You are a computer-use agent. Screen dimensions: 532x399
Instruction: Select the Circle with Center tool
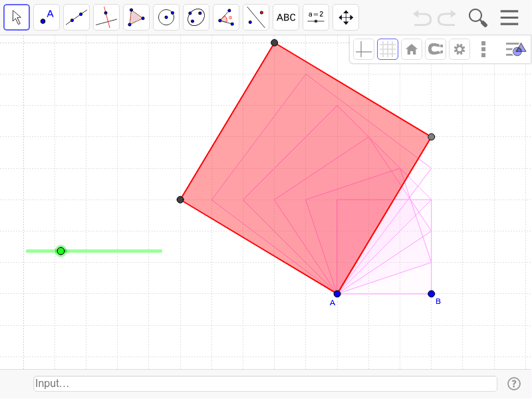(x=166, y=17)
